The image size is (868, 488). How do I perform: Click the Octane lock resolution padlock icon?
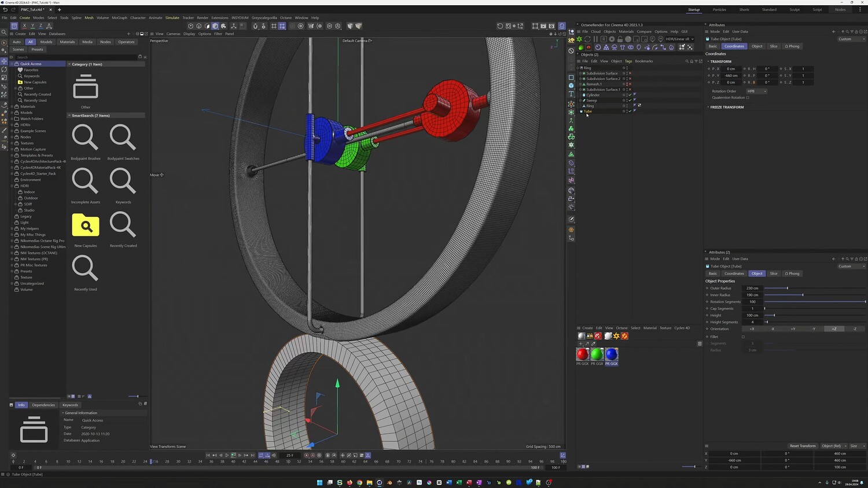(620, 39)
